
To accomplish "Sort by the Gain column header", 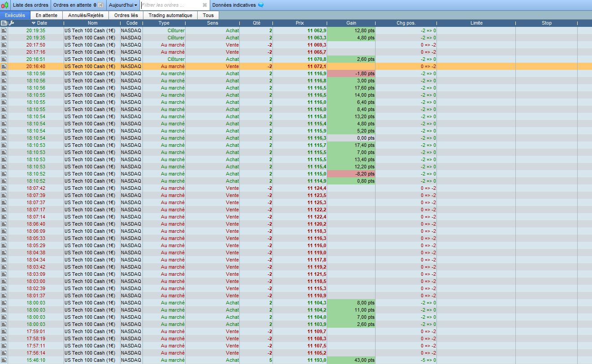I will click(x=351, y=23).
